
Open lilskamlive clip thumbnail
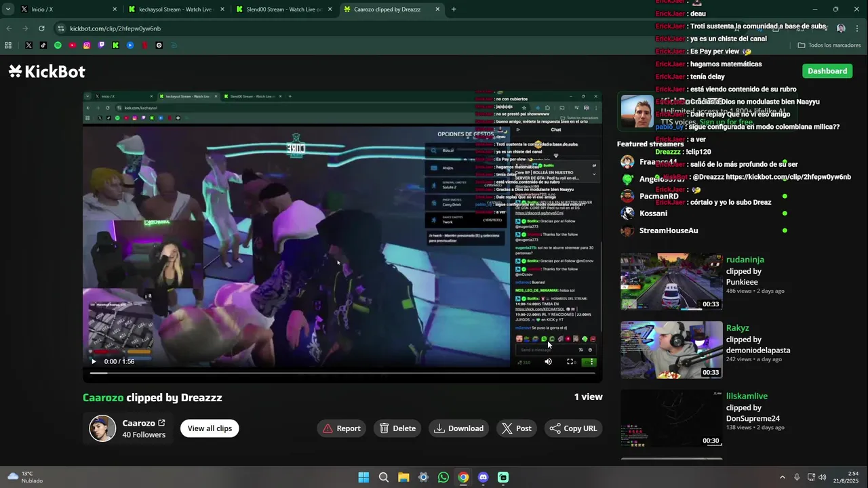[x=671, y=418]
